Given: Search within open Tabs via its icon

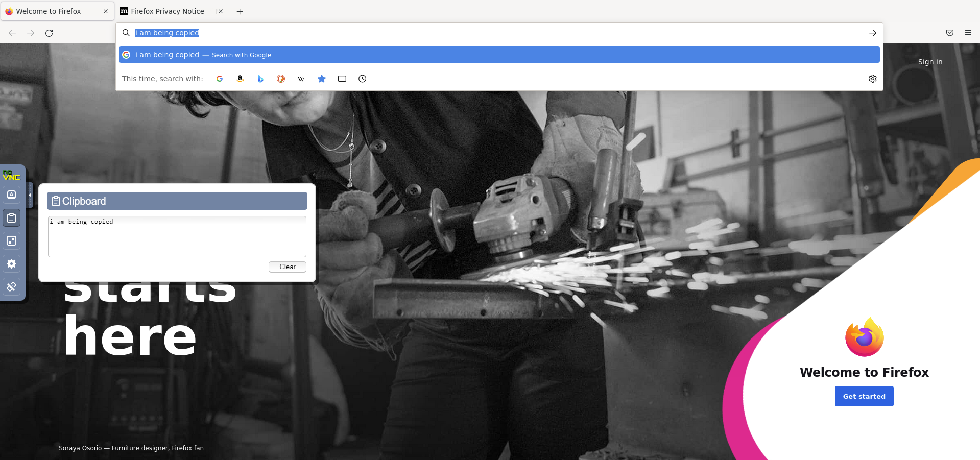Looking at the screenshot, I should click(342, 79).
